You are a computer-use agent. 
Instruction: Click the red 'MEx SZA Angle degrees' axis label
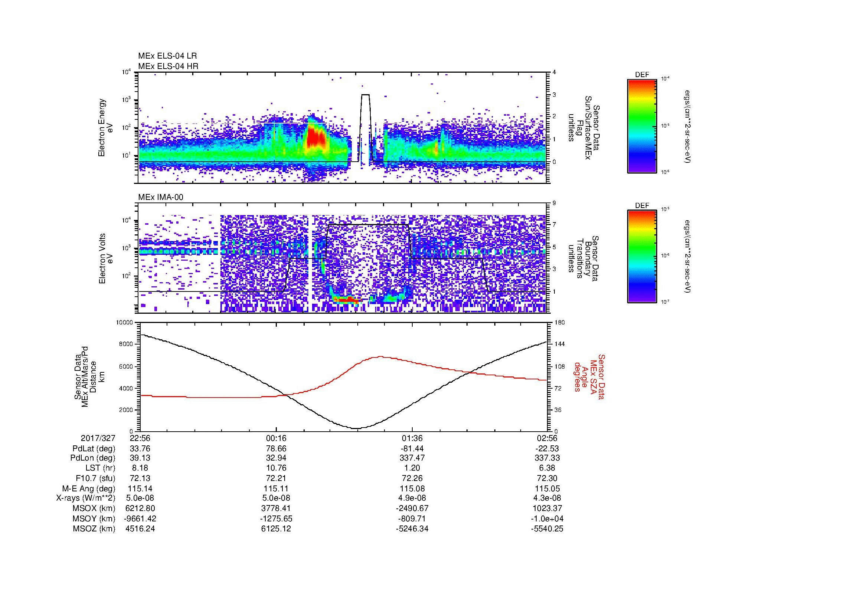[589, 376]
